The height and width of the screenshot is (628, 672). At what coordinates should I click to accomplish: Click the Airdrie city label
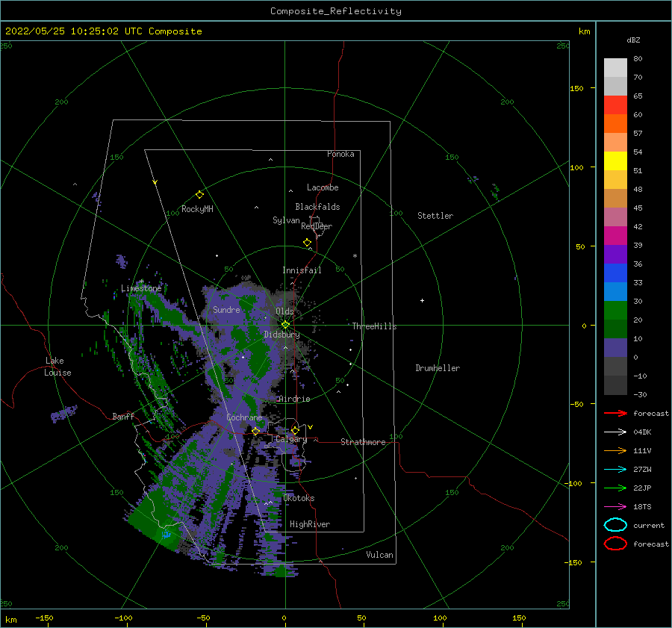(x=294, y=399)
